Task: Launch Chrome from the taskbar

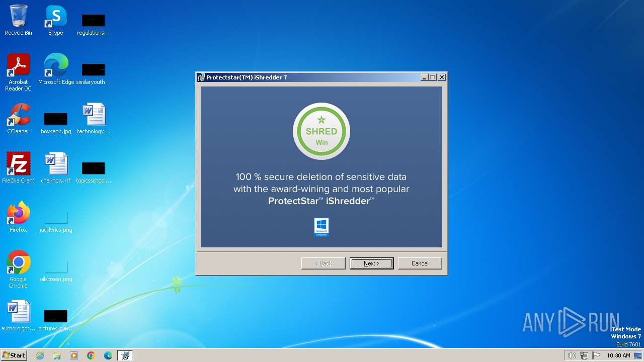Action: (91, 355)
